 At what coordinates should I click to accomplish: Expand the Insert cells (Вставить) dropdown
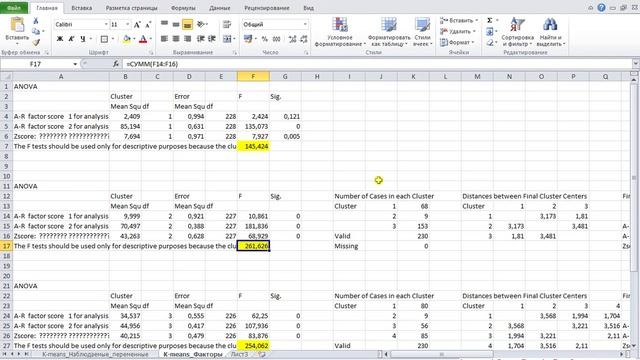click(476, 20)
